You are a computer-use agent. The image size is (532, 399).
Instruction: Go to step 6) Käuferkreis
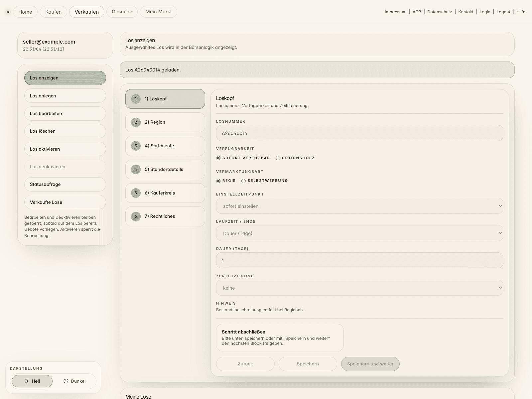165,193
